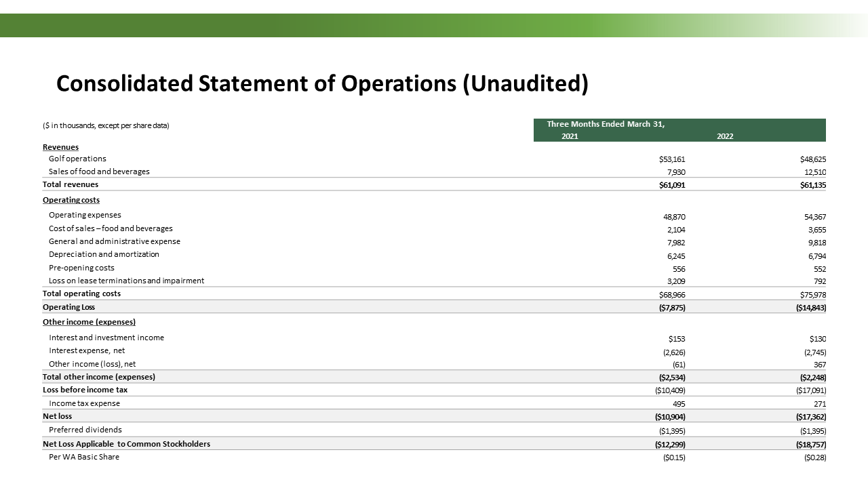The width and height of the screenshot is (868, 488).
Task: Select the 48,870 operating expenses value
Action: tap(674, 217)
